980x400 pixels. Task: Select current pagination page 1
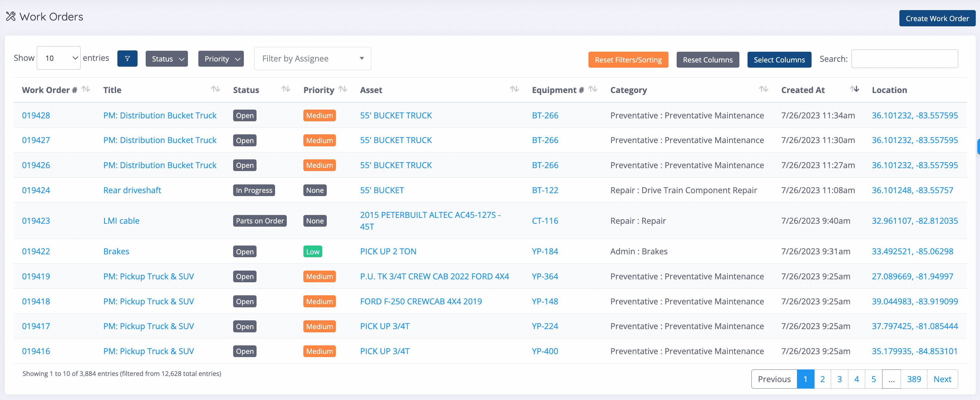805,379
